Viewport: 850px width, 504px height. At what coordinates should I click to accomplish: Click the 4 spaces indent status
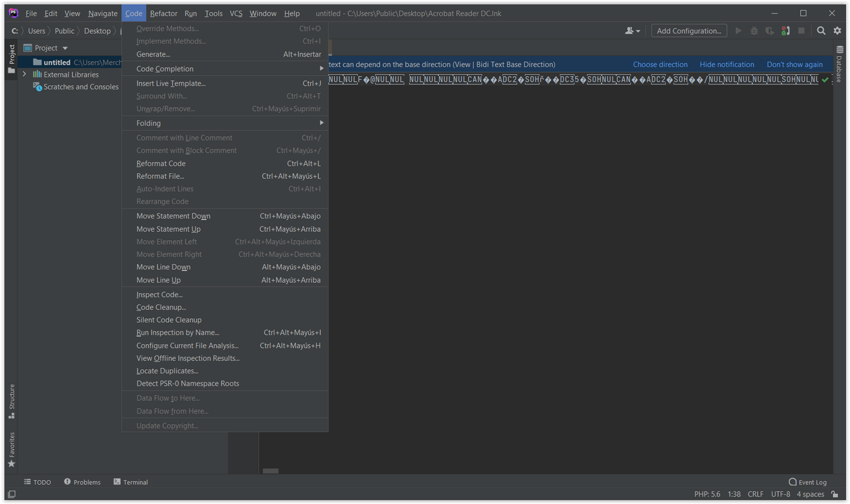(x=810, y=495)
